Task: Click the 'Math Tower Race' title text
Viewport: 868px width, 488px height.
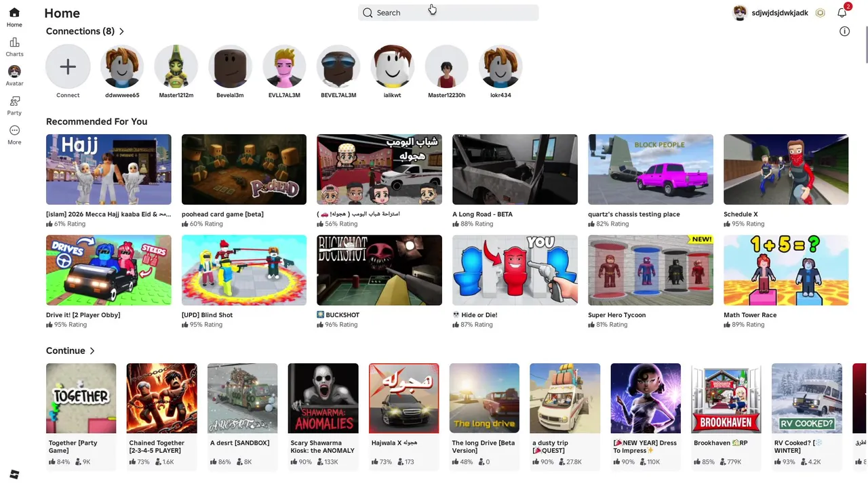Action: tap(750, 315)
